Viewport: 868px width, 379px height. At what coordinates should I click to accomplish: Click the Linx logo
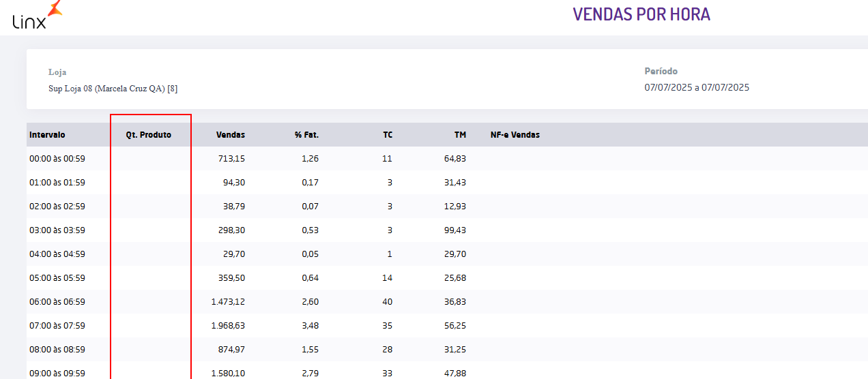pyautogui.click(x=37, y=16)
